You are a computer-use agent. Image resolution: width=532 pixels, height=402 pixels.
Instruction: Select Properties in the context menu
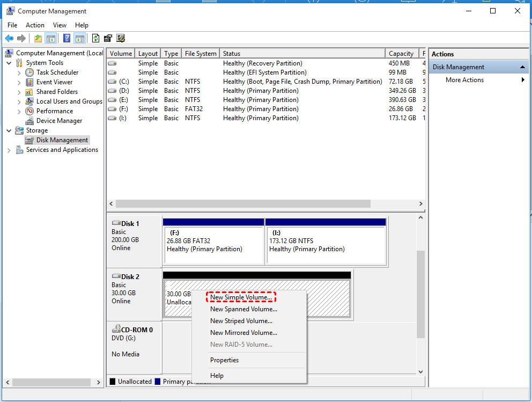pyautogui.click(x=224, y=360)
